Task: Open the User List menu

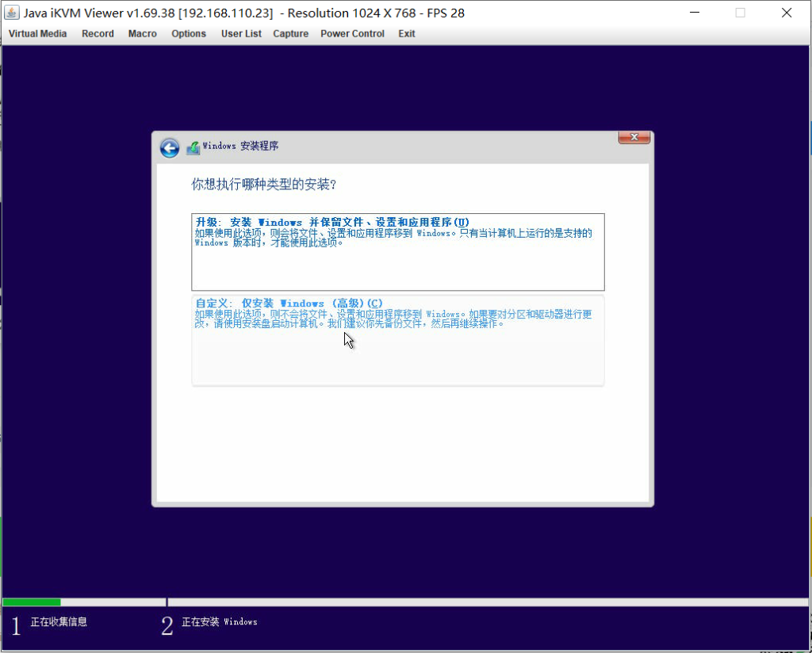Action: [241, 34]
